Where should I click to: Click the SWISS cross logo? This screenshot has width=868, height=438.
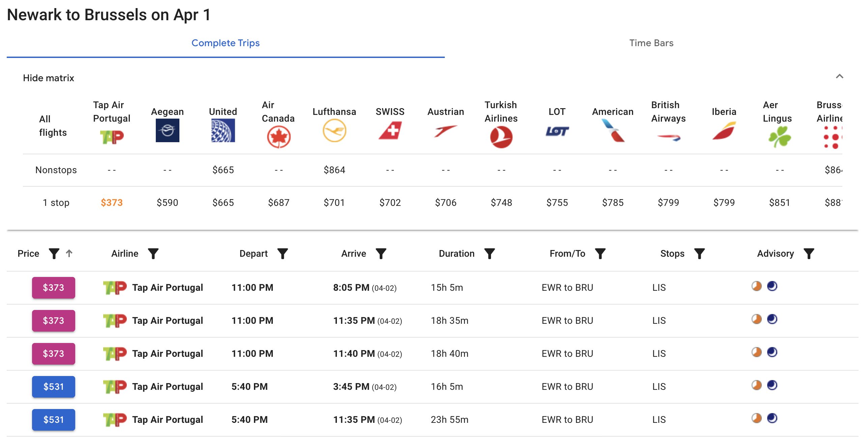[x=390, y=130]
